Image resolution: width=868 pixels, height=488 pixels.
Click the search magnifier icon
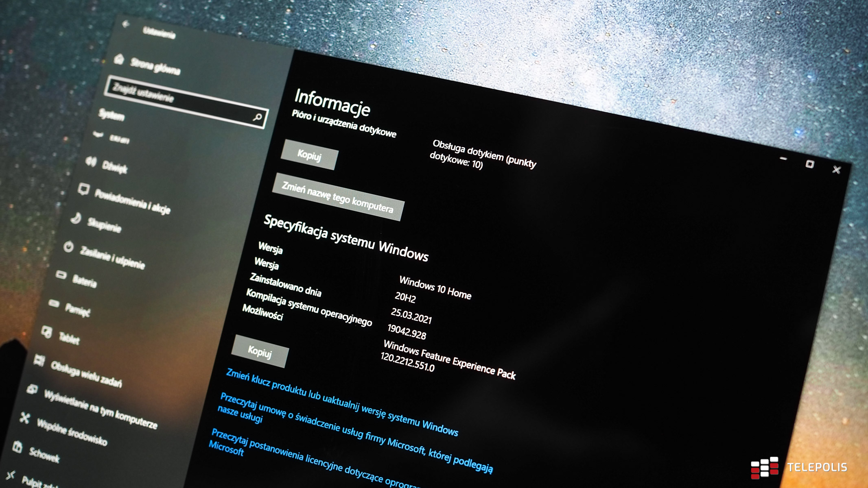(x=257, y=118)
